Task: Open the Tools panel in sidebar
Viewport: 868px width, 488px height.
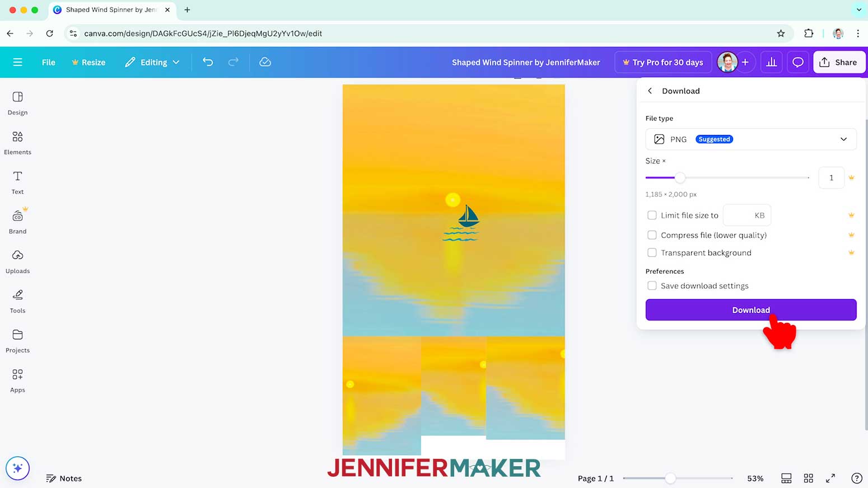Action: click(x=17, y=302)
